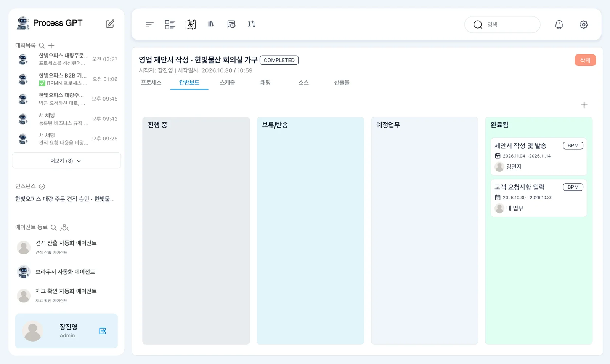
Task: Click the Process GPT robot logo
Action: pos(23,23)
